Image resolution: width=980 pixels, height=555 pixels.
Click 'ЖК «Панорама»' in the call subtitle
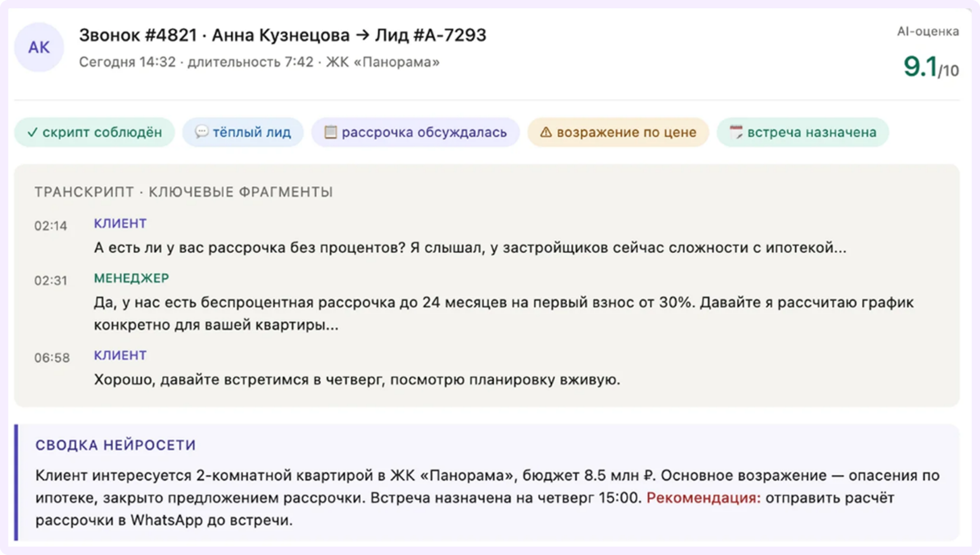(383, 62)
